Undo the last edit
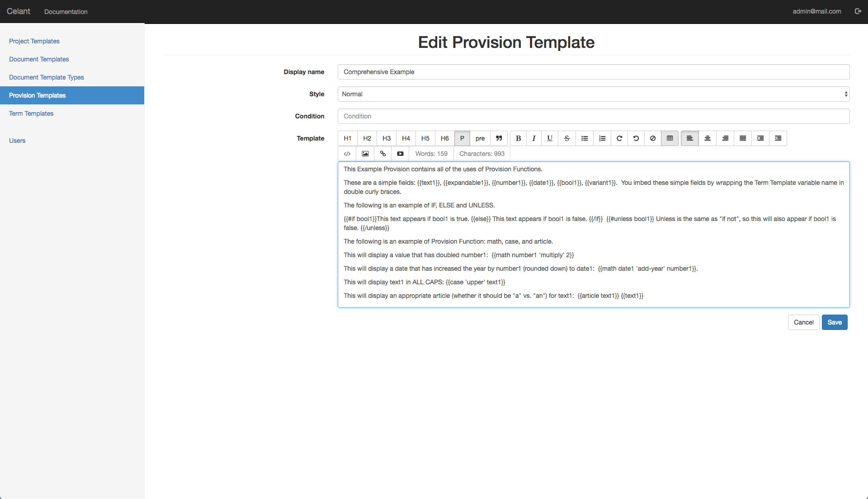The image size is (868, 499). tap(636, 138)
